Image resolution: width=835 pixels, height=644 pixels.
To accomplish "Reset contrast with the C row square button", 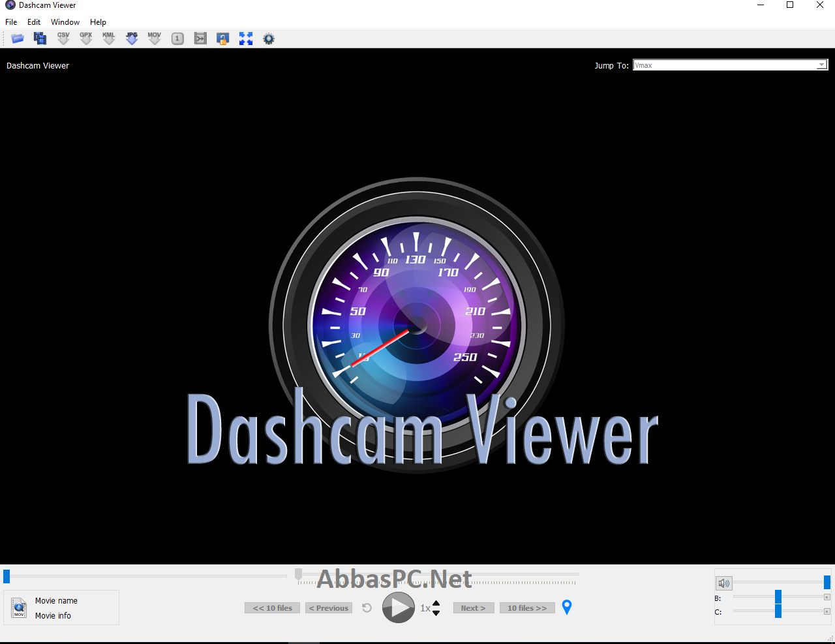I will tap(827, 611).
